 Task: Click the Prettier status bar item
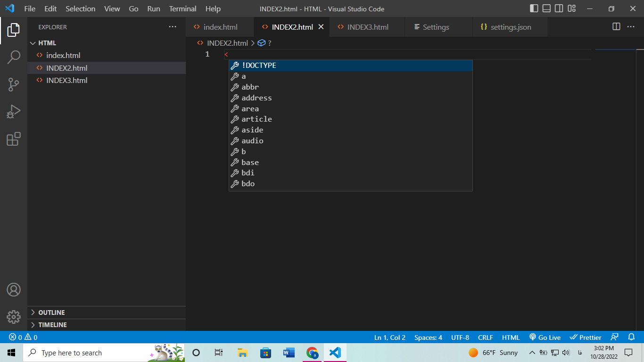(586, 337)
